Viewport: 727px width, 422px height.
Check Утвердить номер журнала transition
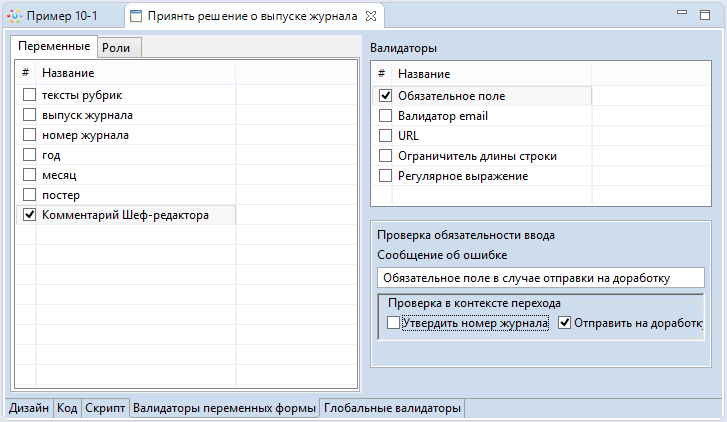(x=394, y=323)
